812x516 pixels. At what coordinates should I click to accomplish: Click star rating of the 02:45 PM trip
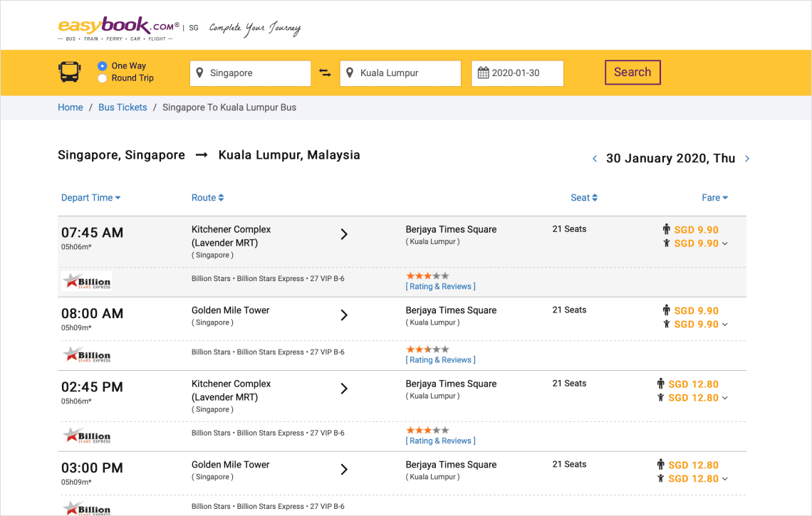point(428,430)
